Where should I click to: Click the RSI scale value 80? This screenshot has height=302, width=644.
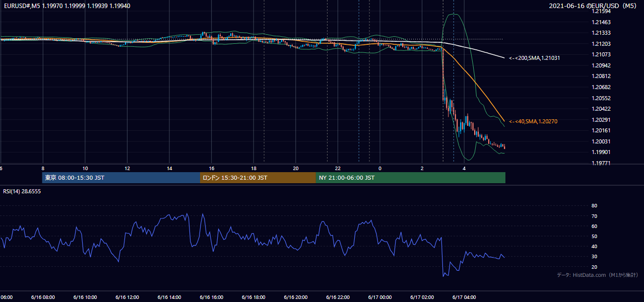(594, 206)
